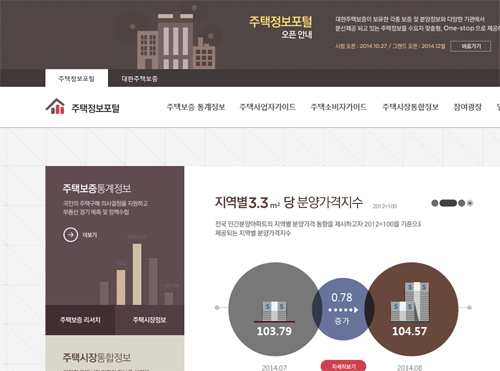Screen dimensions: 500x371
Task: Select the first carousel indicator dot
Action: click(435, 203)
